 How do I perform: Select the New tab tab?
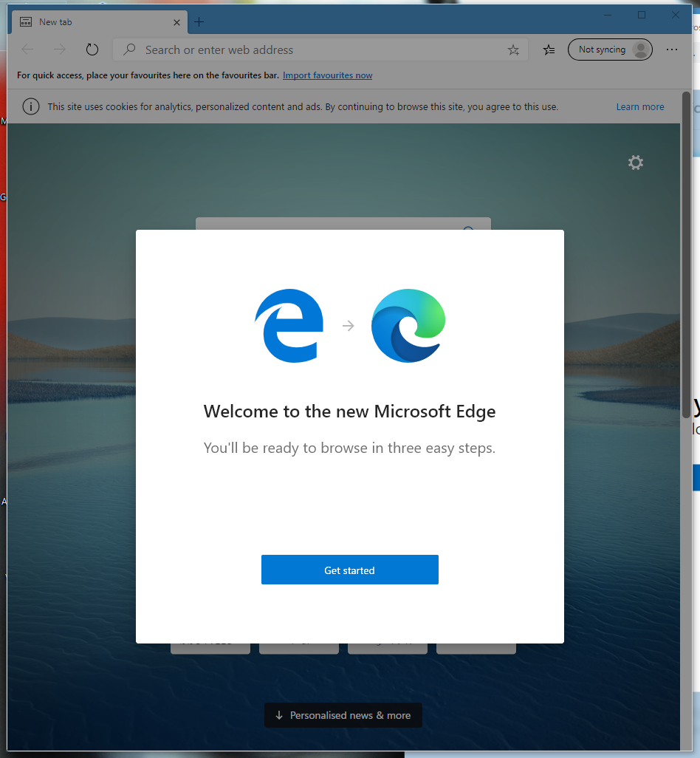[x=100, y=22]
